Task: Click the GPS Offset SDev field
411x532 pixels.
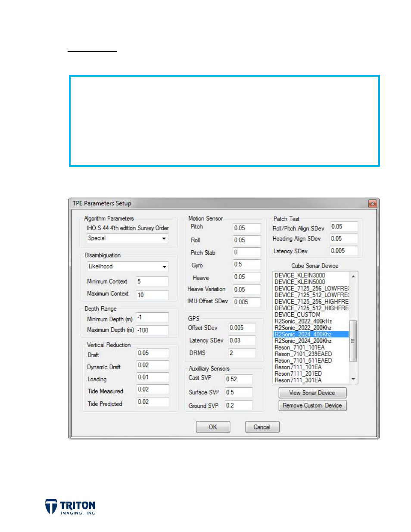Action: (242, 328)
